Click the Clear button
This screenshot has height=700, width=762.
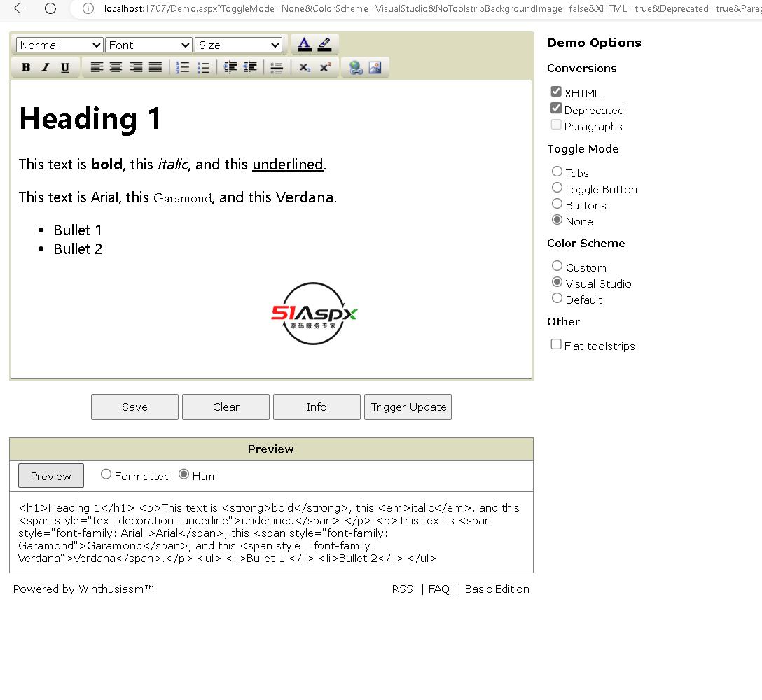226,407
